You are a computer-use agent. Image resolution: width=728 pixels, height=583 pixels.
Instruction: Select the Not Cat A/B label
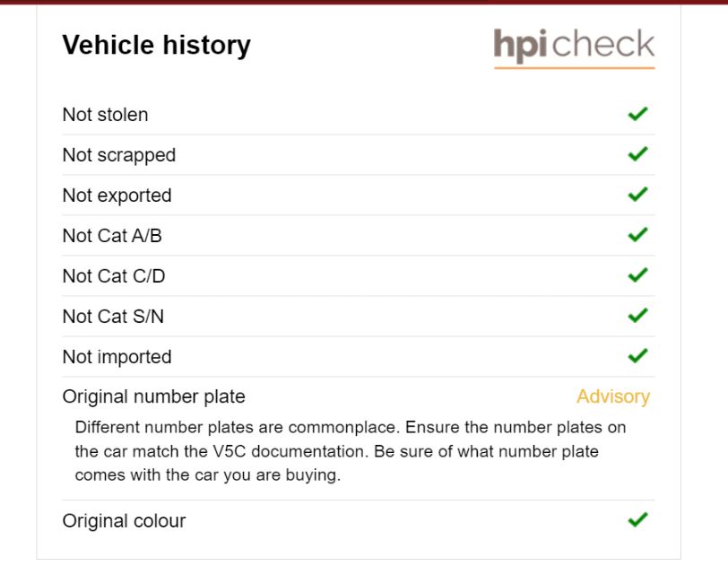(x=112, y=236)
